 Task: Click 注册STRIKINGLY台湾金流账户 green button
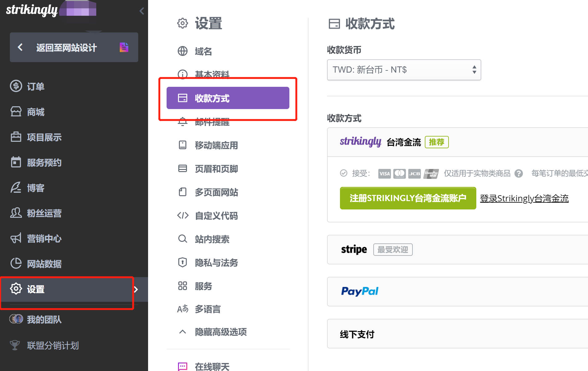click(408, 198)
